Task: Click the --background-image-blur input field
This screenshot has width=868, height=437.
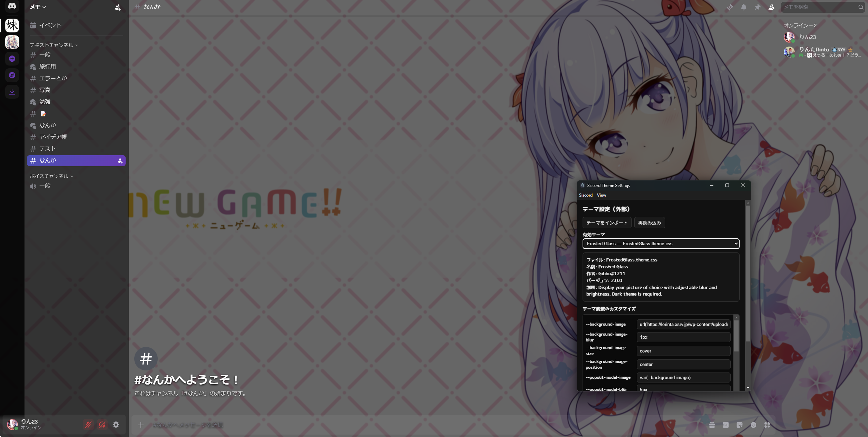Action: [x=683, y=337]
